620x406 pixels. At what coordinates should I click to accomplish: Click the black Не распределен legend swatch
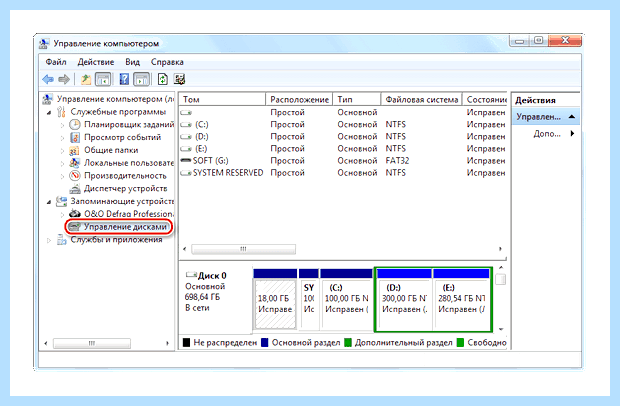pyautogui.click(x=186, y=342)
